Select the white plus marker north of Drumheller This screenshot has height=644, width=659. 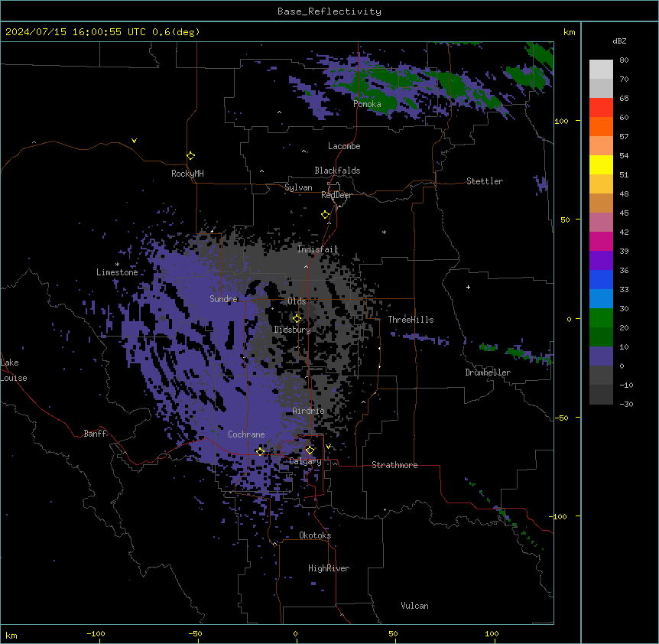468,287
